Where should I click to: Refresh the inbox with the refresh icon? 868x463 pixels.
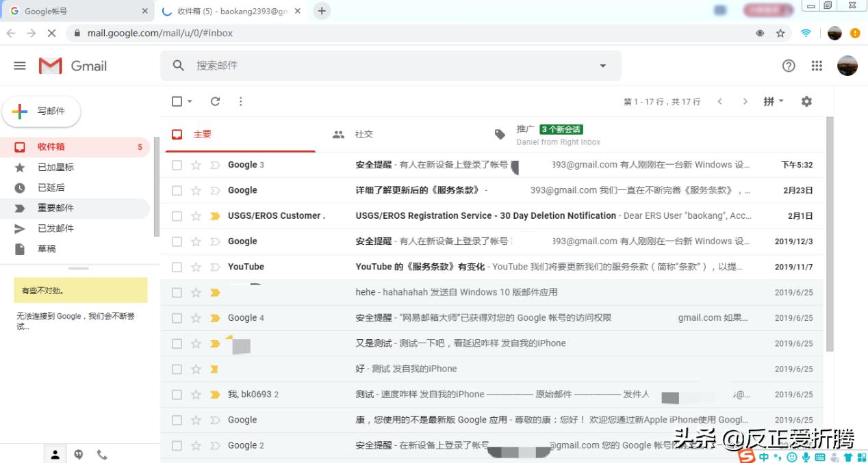coord(215,101)
